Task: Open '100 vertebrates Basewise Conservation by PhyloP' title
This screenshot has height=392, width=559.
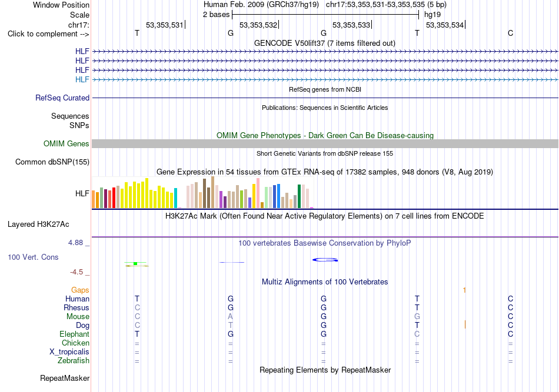Action: pos(325,243)
